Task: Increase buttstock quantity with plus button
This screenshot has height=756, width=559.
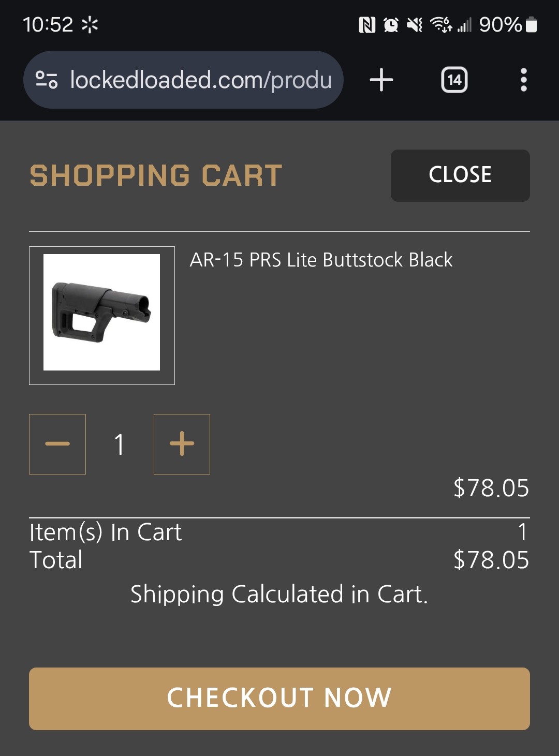Action: 182,444
